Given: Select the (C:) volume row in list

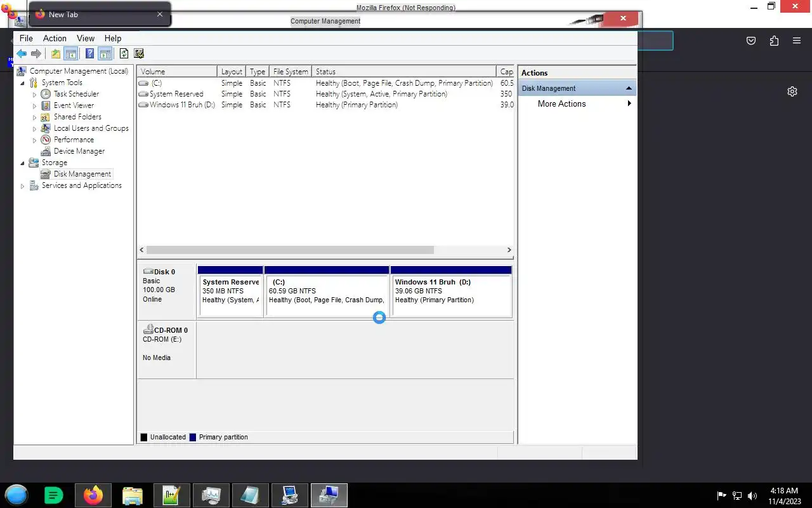Looking at the screenshot, I should (x=325, y=83).
